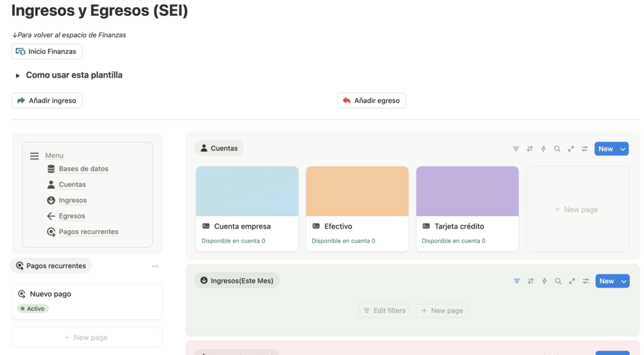Open view settings for Cuentas database
Viewport: 644px width, 355px height.
point(585,149)
